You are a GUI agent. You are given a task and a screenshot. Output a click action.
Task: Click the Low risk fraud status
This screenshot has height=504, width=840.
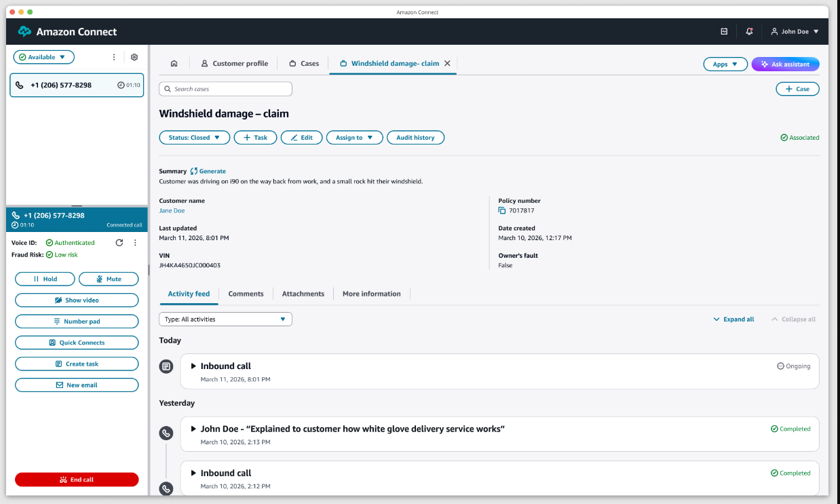[x=62, y=254]
